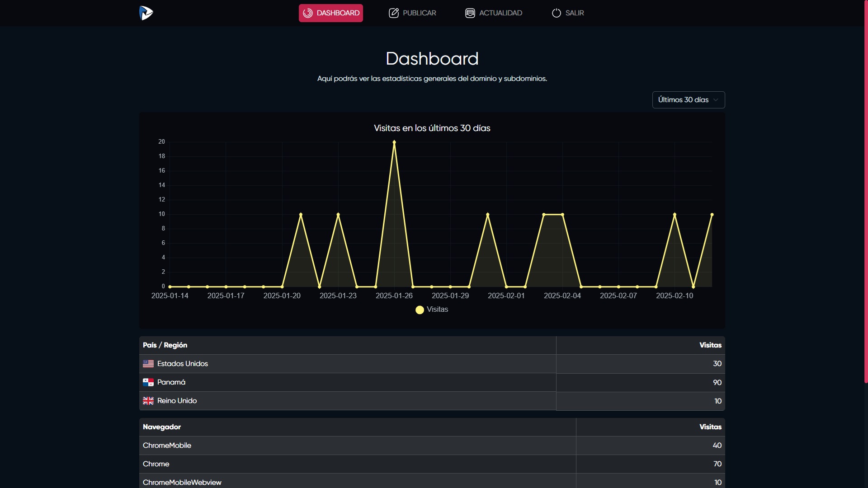Click the 2025-02-04 axis label

pyautogui.click(x=562, y=296)
